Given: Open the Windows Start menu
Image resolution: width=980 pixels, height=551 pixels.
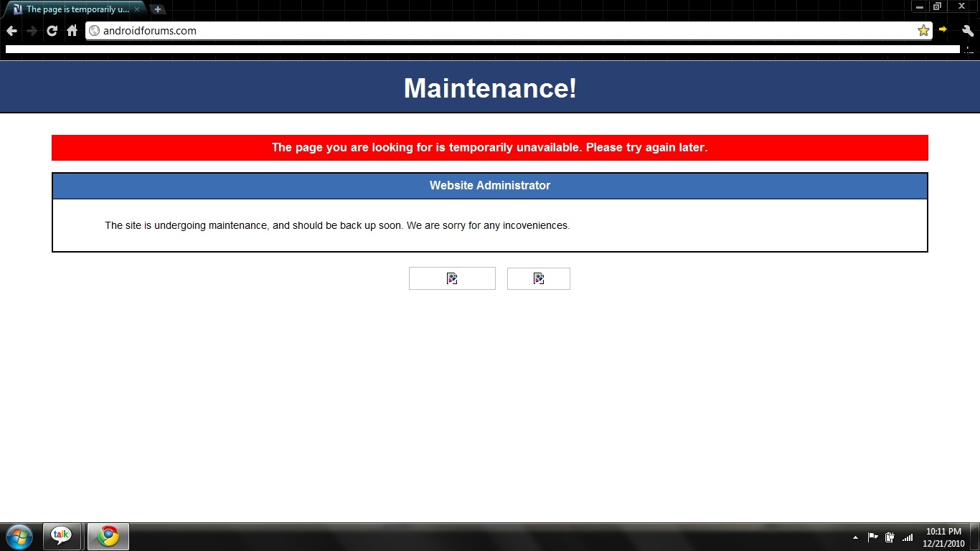Looking at the screenshot, I should pyautogui.click(x=19, y=537).
